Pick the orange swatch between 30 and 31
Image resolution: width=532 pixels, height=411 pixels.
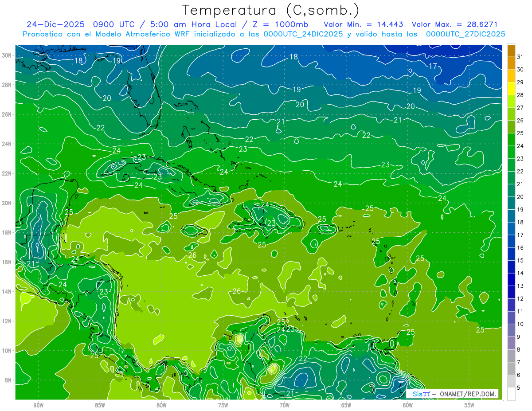pos(511,63)
